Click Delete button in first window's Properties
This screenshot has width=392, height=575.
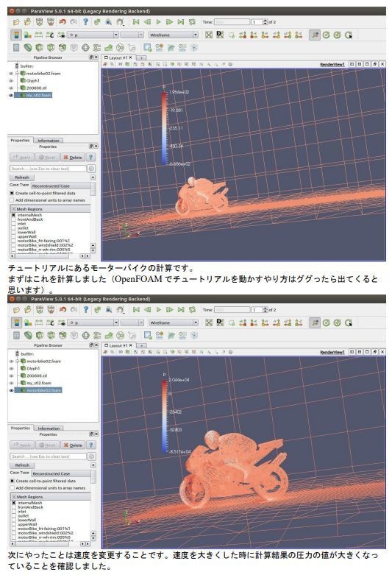[73, 158]
